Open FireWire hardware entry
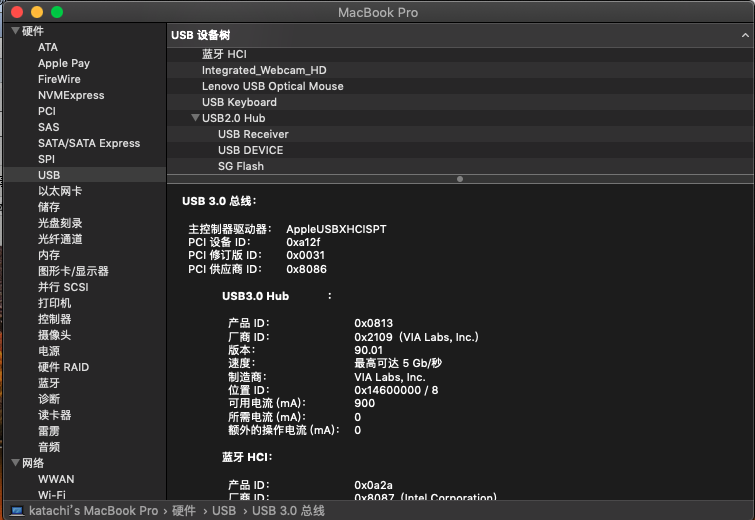Screen dimensions: 755x520 [x=59, y=79]
